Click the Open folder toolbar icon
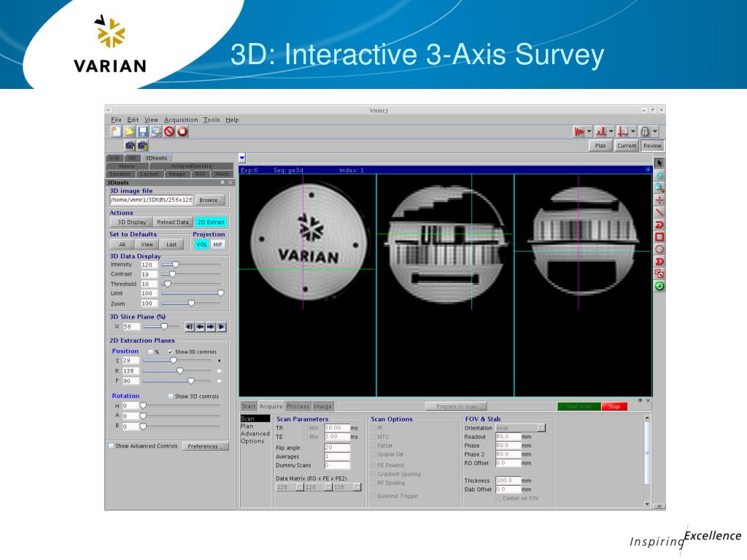This screenshot has height=560, width=747. point(129,132)
